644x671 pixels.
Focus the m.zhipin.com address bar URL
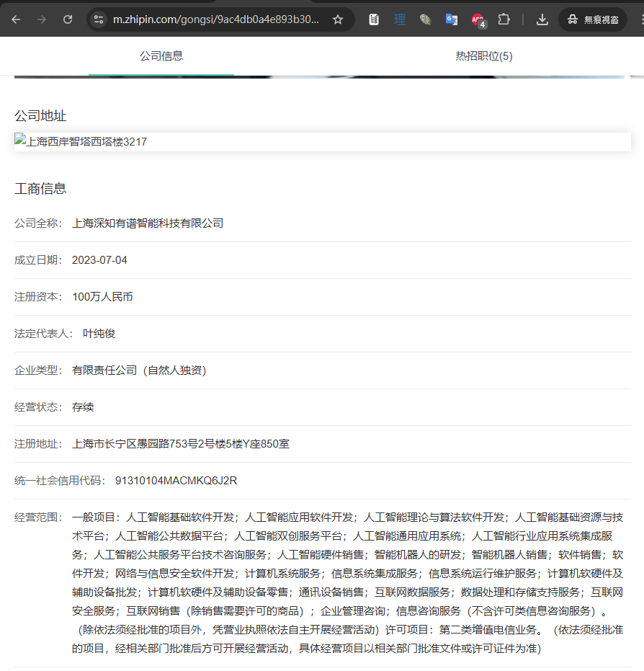point(215,19)
